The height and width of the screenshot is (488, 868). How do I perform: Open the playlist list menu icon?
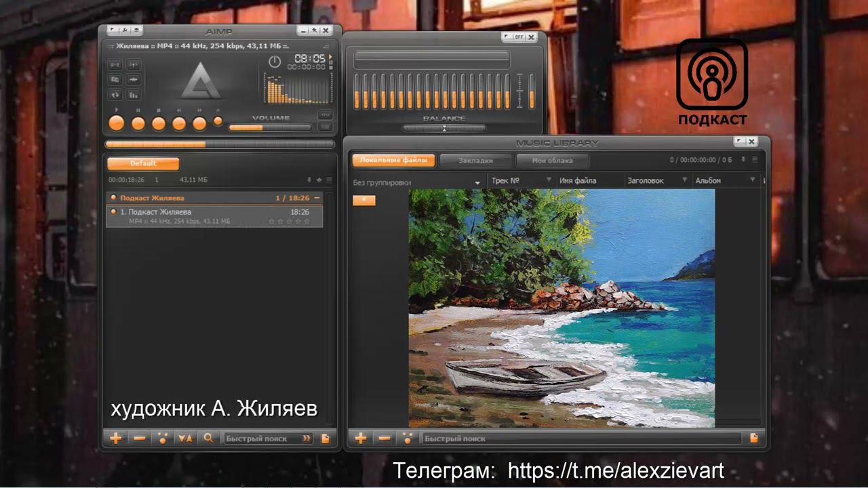329,180
